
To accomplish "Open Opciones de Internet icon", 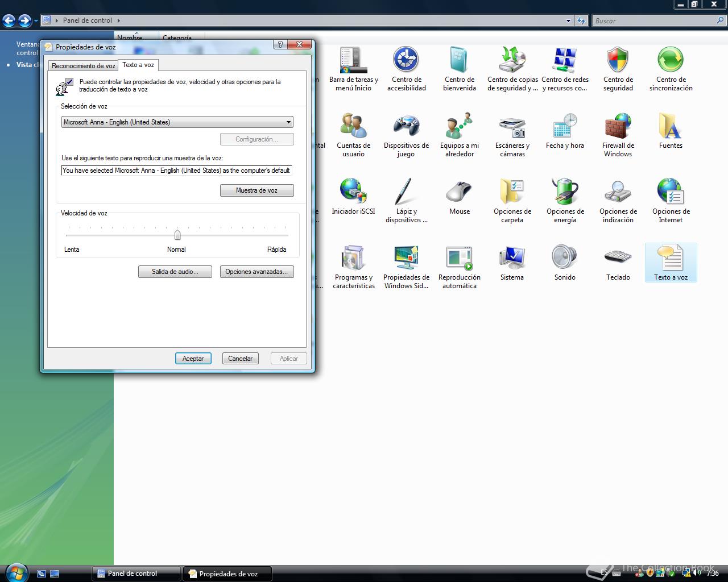I will coord(671,201).
